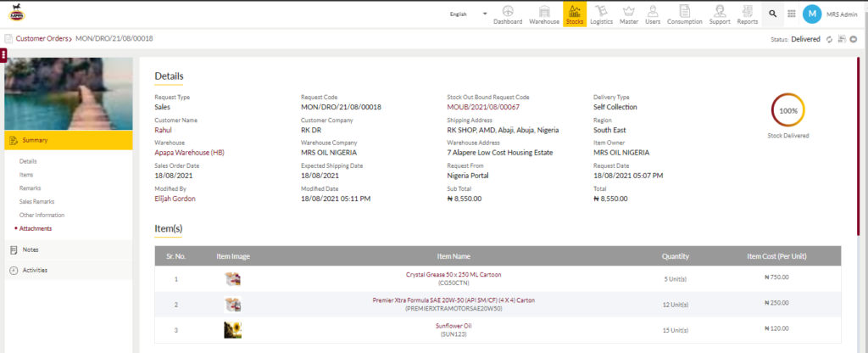Select the Summary tab in sidebar

[x=68, y=140]
